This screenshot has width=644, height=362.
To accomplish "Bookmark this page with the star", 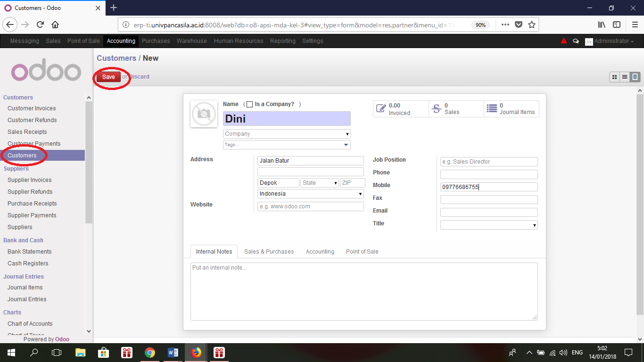I will [x=531, y=25].
